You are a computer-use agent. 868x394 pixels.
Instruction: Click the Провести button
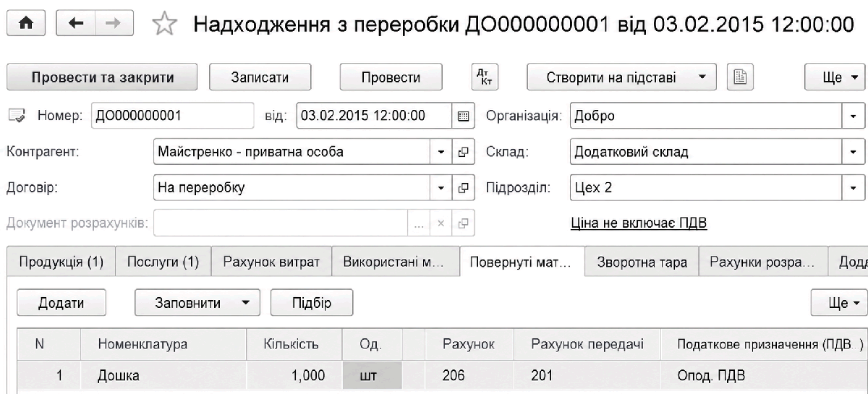click(391, 77)
